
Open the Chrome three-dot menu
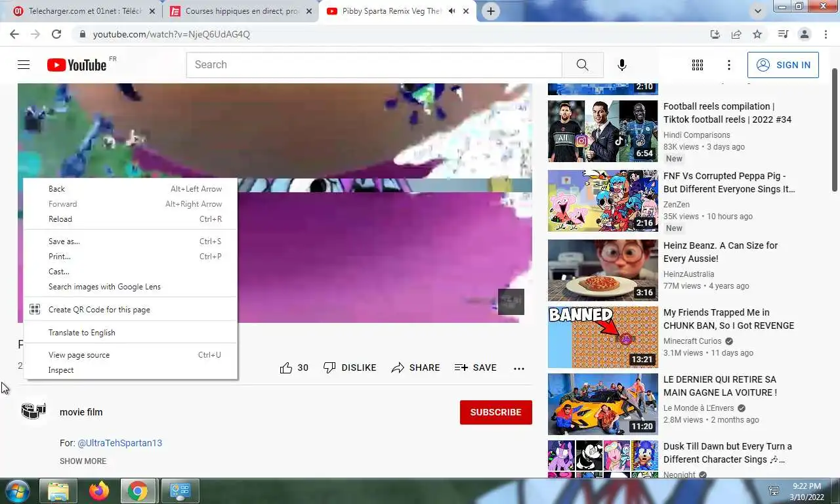[x=824, y=34]
